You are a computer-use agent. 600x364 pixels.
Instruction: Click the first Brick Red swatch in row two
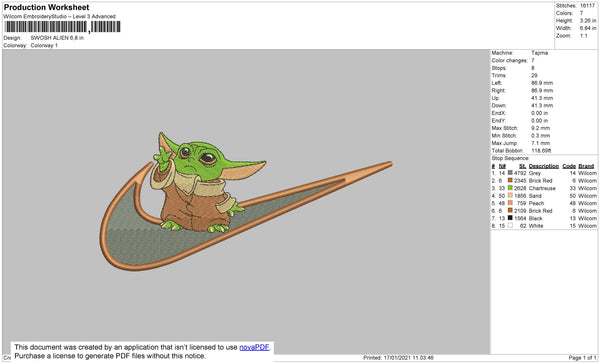[x=510, y=180]
